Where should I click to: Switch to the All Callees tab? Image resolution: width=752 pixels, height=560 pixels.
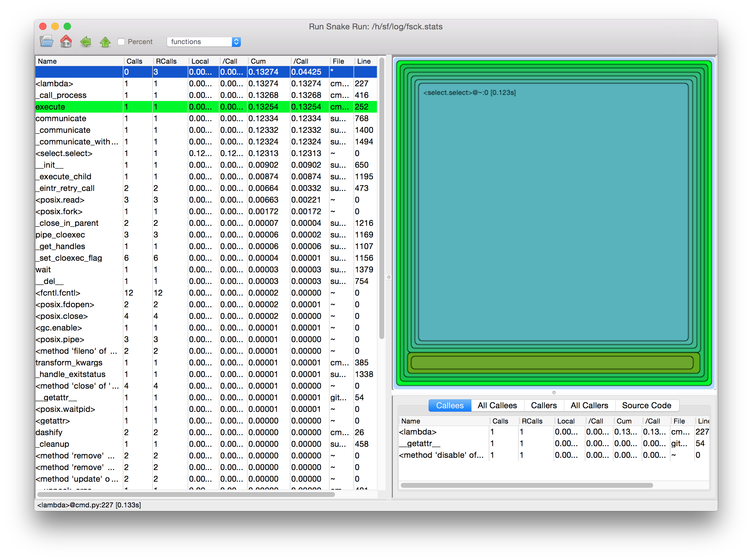(497, 405)
